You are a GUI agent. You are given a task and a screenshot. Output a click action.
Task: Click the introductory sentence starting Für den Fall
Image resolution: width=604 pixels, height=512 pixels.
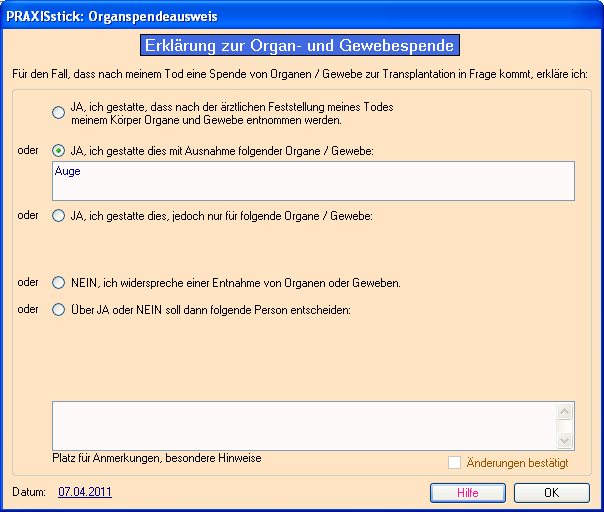(300, 74)
